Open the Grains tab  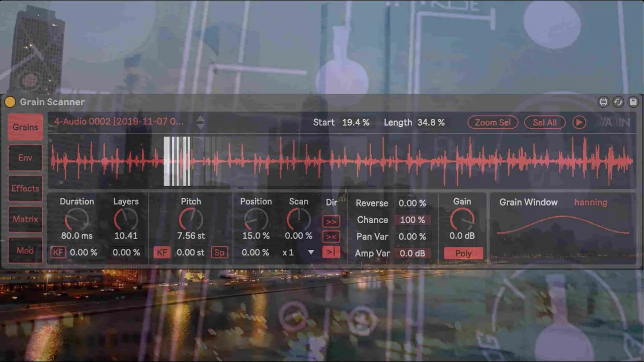click(25, 127)
